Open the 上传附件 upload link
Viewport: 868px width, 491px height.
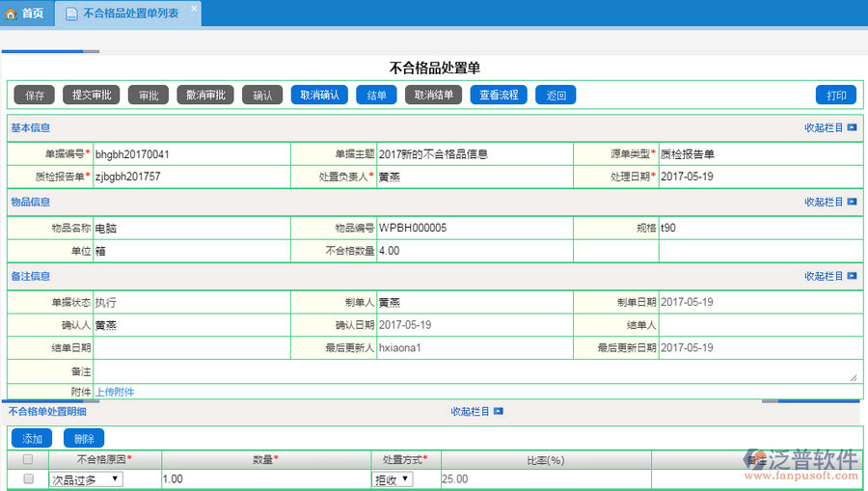pyautogui.click(x=115, y=392)
